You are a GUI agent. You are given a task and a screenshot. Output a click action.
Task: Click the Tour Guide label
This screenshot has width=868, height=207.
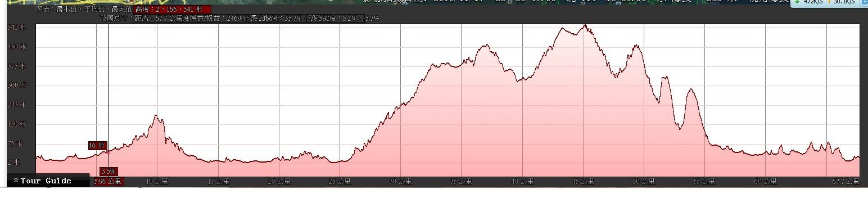pyautogui.click(x=46, y=181)
